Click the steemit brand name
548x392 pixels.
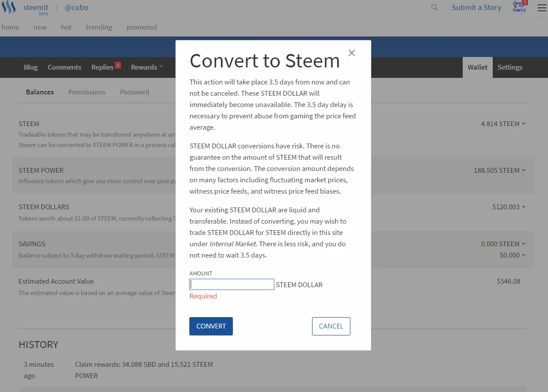click(x=36, y=7)
